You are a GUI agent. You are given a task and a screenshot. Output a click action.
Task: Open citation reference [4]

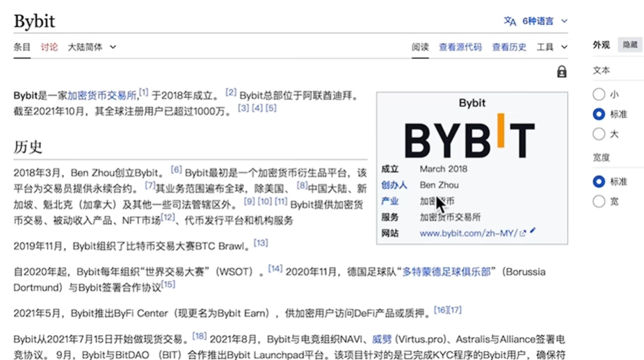coord(257,108)
